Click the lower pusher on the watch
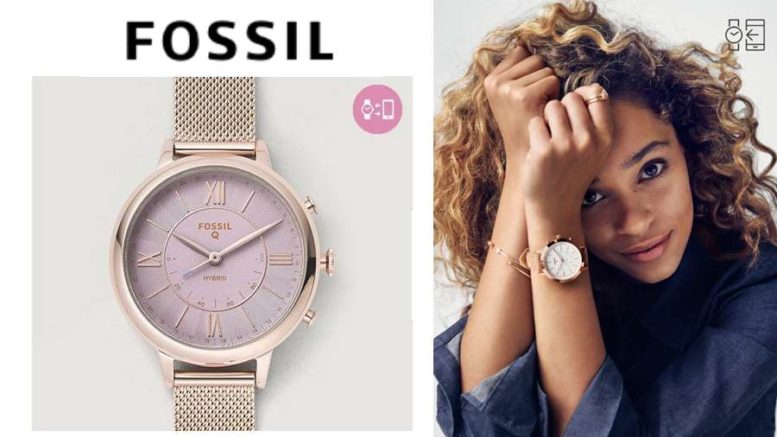The width and height of the screenshot is (777, 437). (x=310, y=317)
